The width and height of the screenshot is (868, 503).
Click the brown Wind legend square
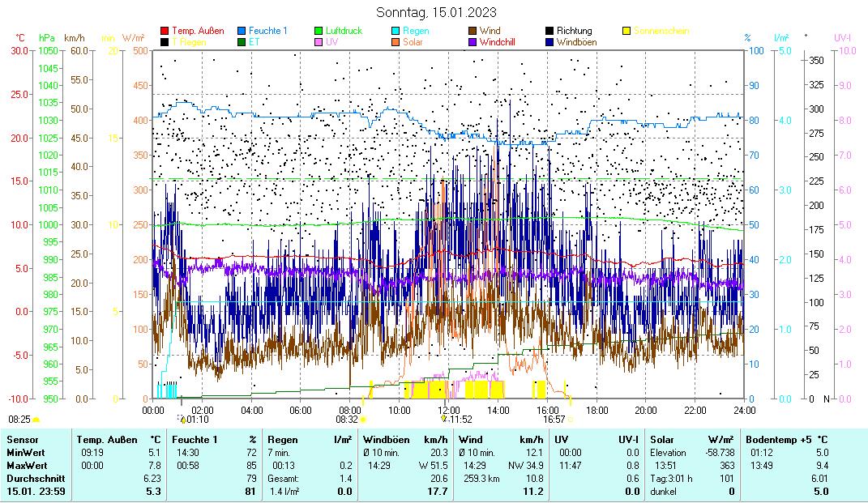(x=472, y=31)
